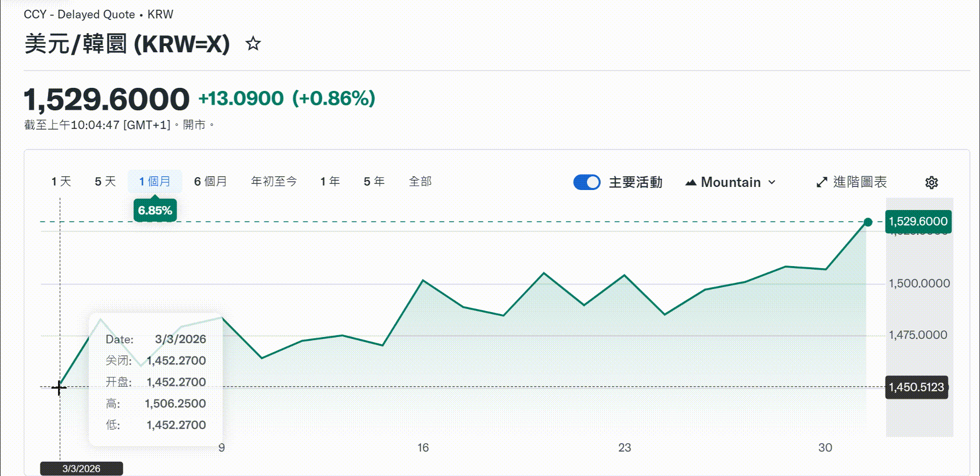
Task: Show 年初至今 year-to-date range
Action: tap(274, 181)
